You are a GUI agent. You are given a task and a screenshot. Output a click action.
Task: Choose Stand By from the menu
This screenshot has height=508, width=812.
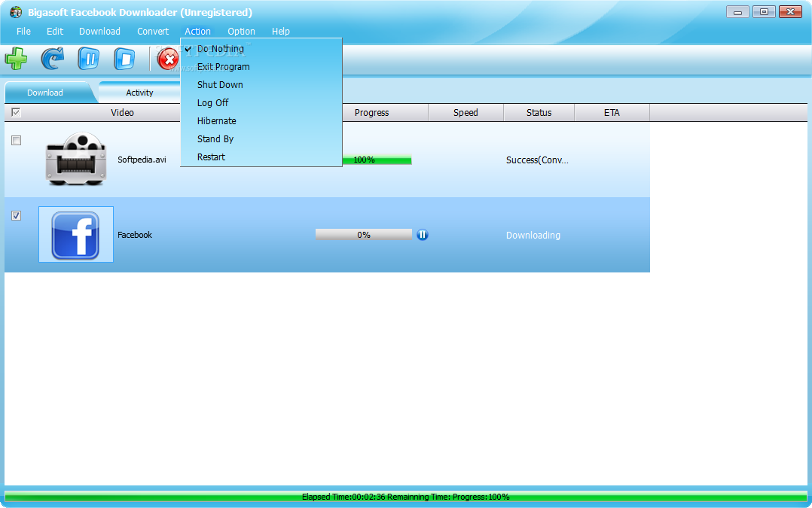pyautogui.click(x=261, y=139)
